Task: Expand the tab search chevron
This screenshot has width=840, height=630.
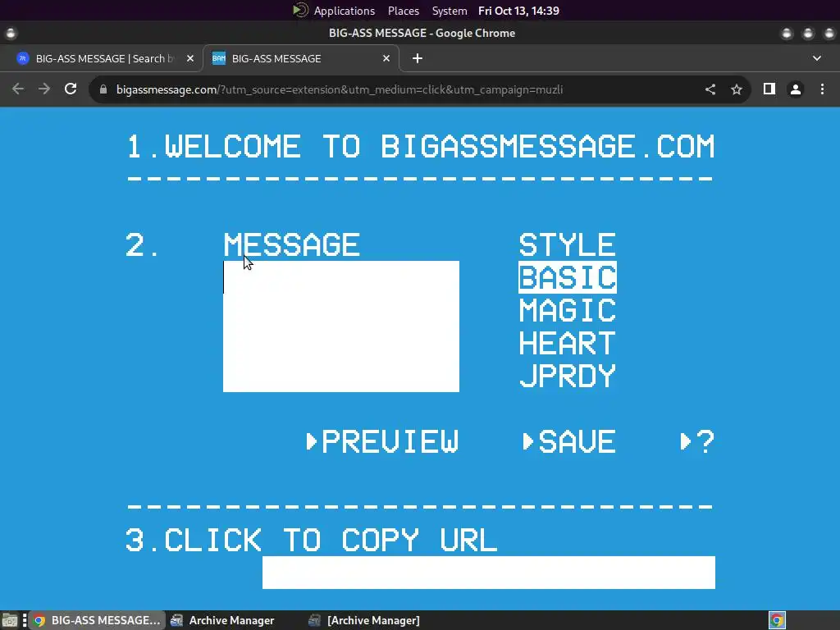Action: 817,58
